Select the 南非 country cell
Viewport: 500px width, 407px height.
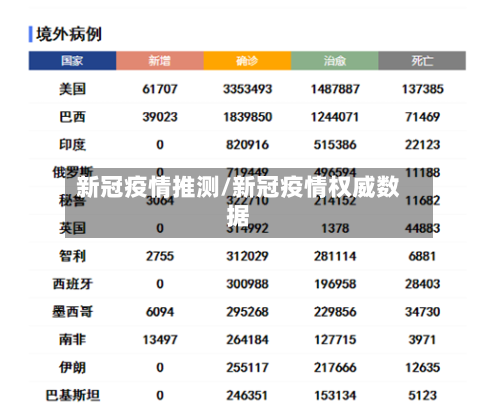click(x=72, y=340)
